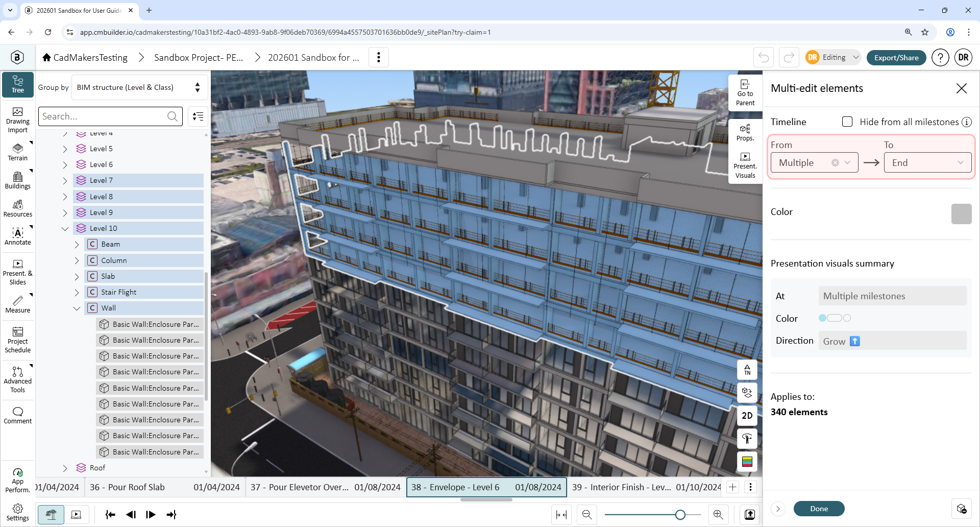Click the undo arrow button
The height and width of the screenshot is (527, 980).
(764, 57)
